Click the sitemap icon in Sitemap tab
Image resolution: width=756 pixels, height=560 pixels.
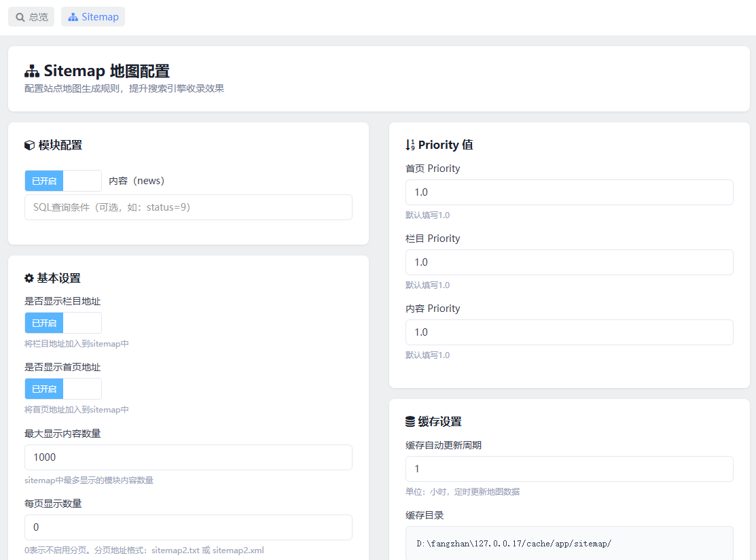pyautogui.click(x=73, y=17)
